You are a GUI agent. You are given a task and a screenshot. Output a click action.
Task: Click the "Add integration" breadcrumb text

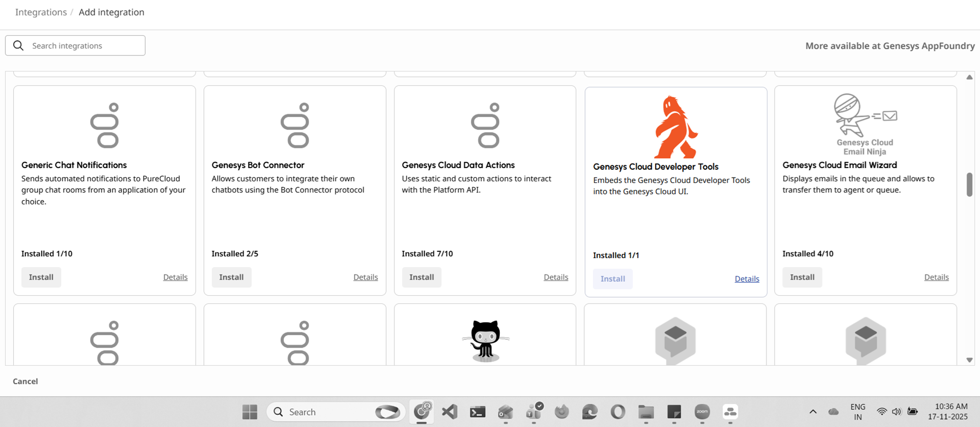coord(112,12)
